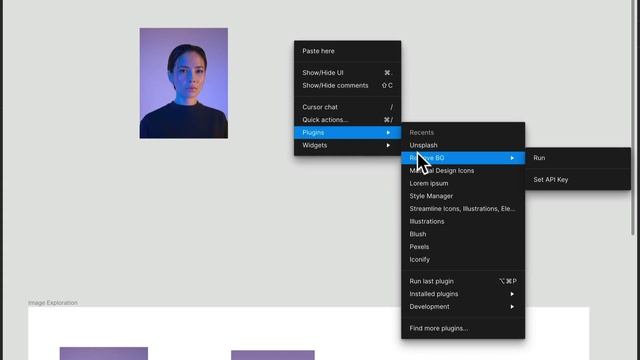Choose Run last plugin
Screen dimensions: 640x360
coord(463,281)
